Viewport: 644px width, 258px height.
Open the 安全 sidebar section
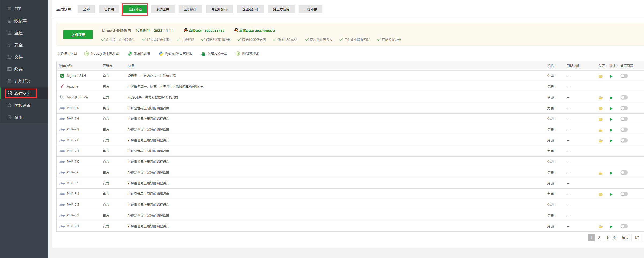[24, 45]
